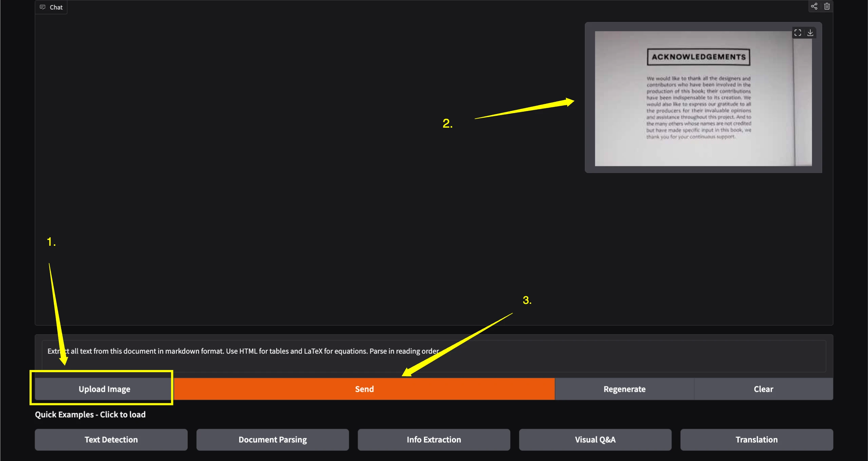Image resolution: width=868 pixels, height=461 pixels.
Task: Click the share conversation icon
Action: [814, 6]
